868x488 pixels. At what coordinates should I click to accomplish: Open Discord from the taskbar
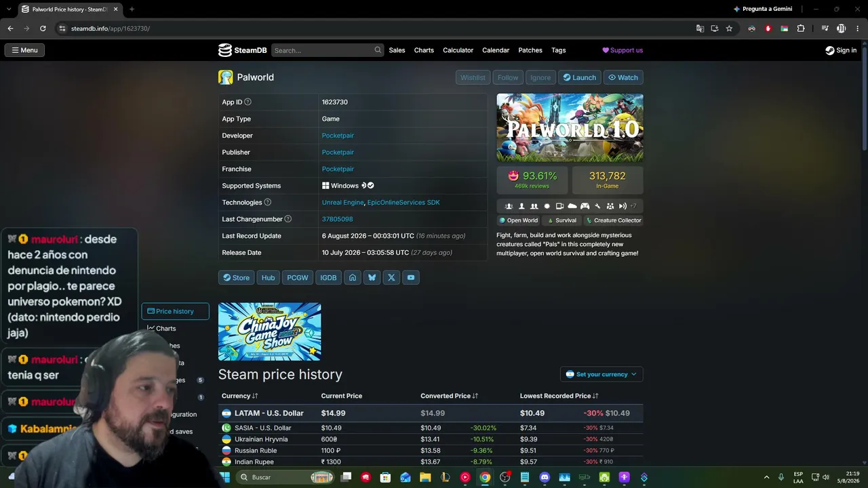(x=545, y=477)
